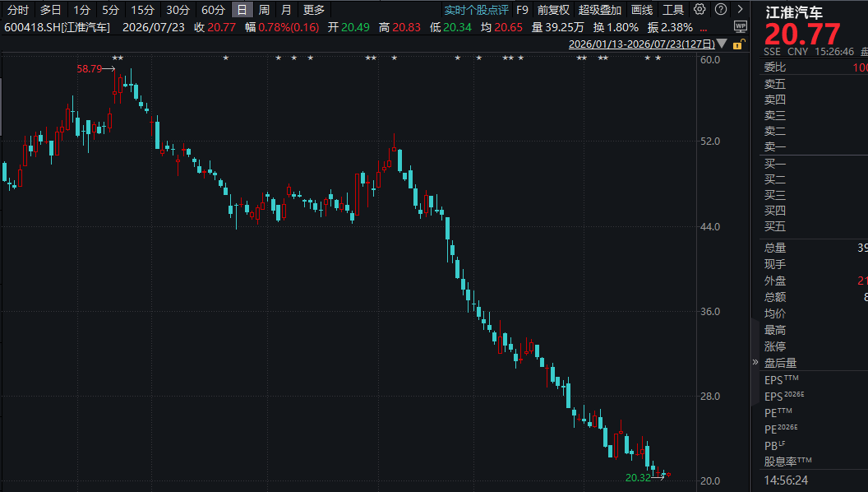The width and height of the screenshot is (868, 492).
Task: Select the 1分 period
Action: pyautogui.click(x=82, y=10)
